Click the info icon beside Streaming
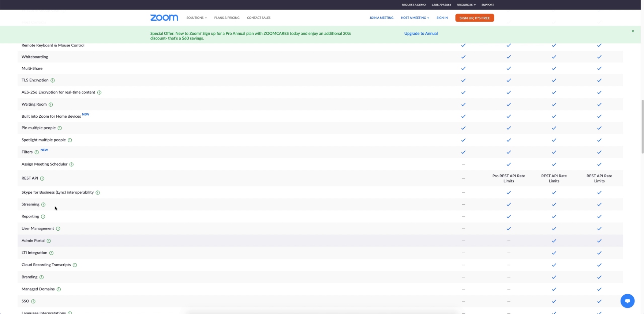 (x=43, y=205)
